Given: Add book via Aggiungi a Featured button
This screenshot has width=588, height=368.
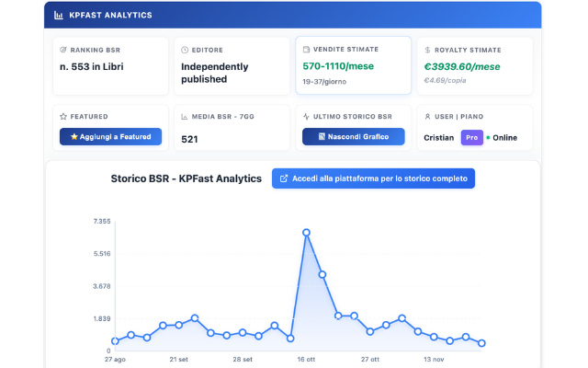Looking at the screenshot, I should tap(110, 137).
